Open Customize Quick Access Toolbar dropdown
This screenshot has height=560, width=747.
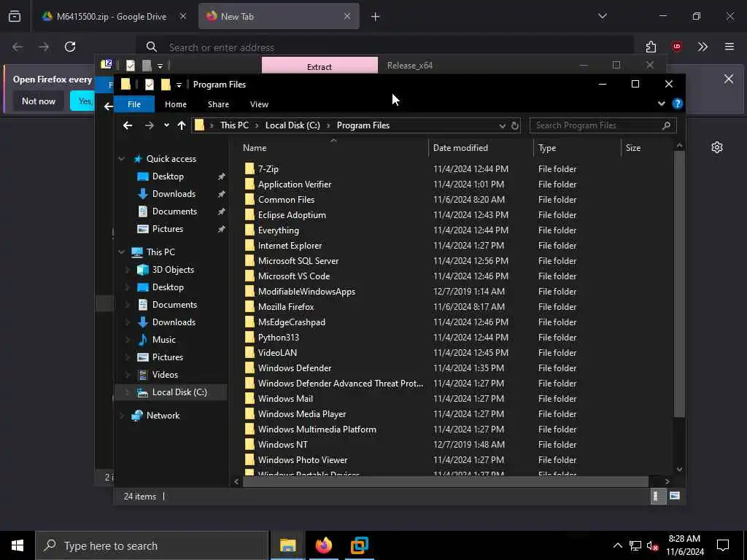(x=179, y=85)
